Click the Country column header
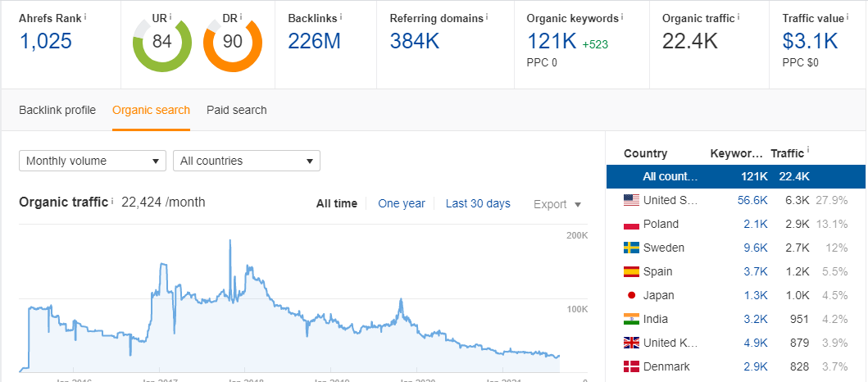Image resolution: width=868 pixels, height=382 pixels. (645, 154)
